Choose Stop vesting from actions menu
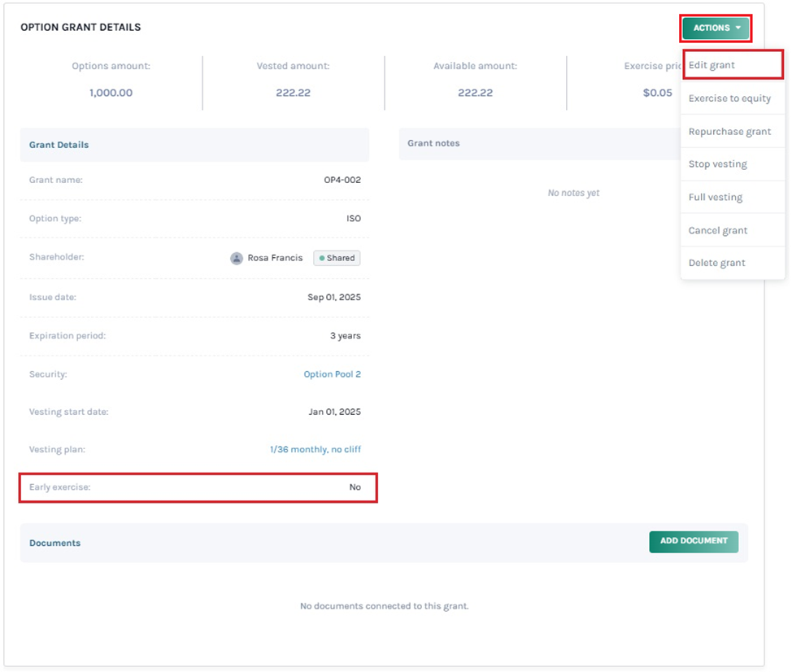The width and height of the screenshot is (792, 672). pos(717,164)
